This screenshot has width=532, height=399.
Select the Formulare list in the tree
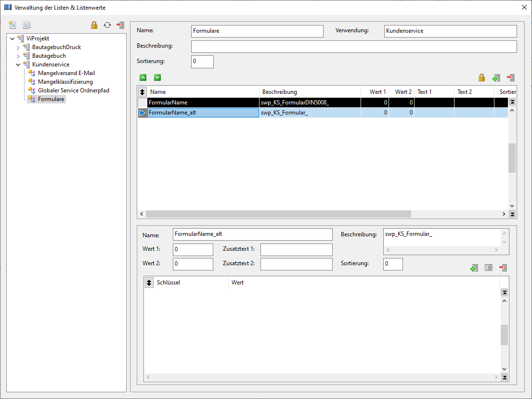(x=51, y=99)
